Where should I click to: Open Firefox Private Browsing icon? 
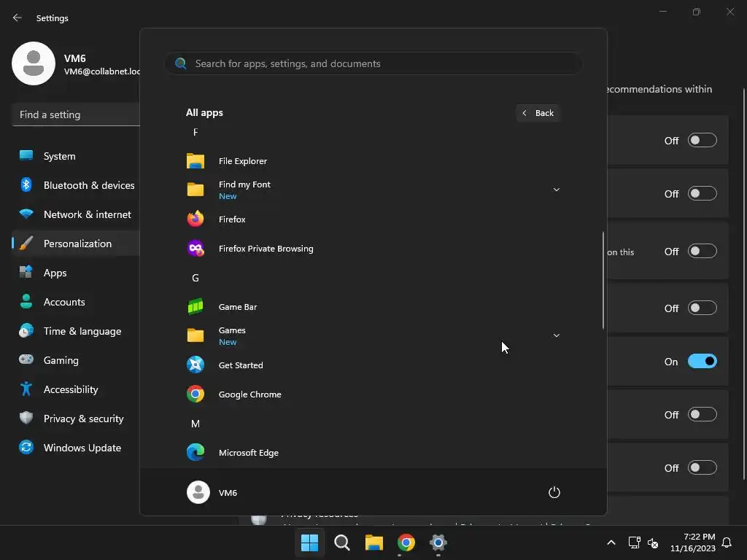(196, 249)
